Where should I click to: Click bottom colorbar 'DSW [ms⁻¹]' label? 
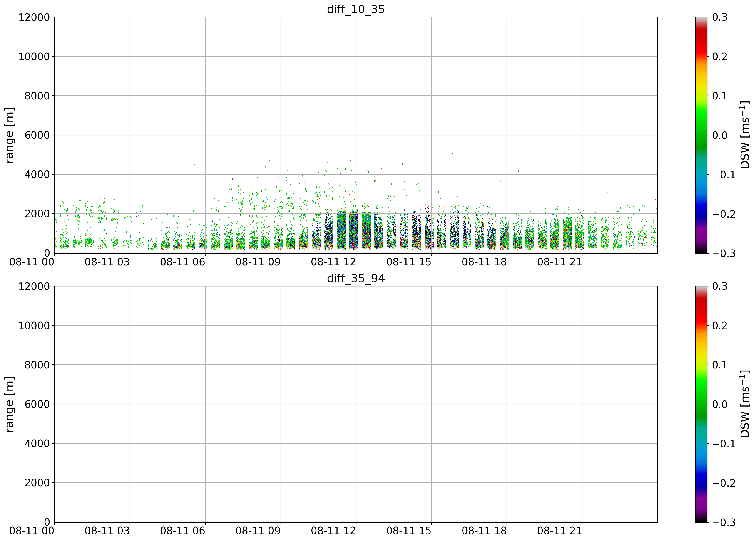(x=745, y=404)
